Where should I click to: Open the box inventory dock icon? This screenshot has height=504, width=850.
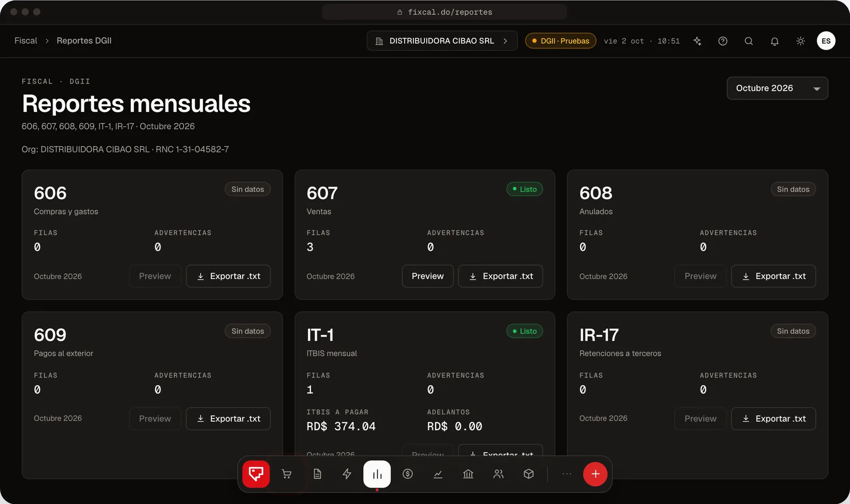pyautogui.click(x=529, y=474)
